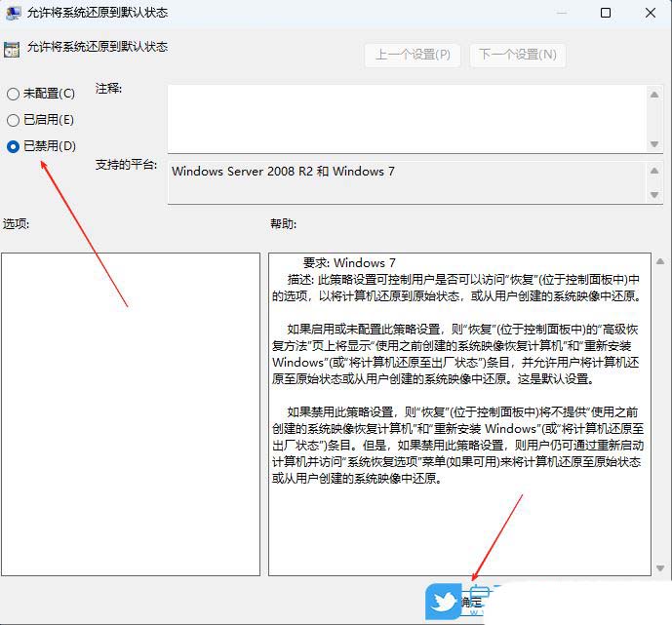672x625 pixels.
Task: Click the title bar window icon
Action: 12,14
